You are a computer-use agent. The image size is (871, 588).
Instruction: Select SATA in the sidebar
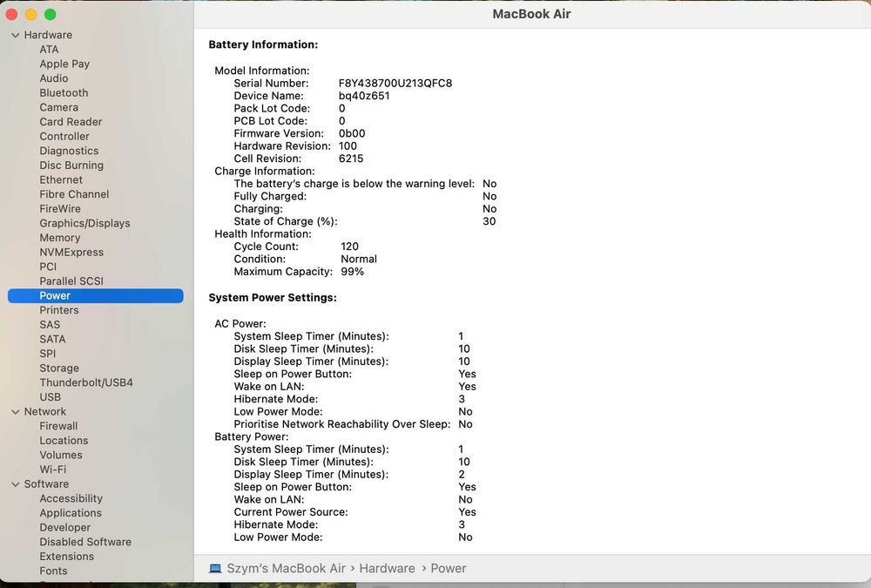coord(53,339)
